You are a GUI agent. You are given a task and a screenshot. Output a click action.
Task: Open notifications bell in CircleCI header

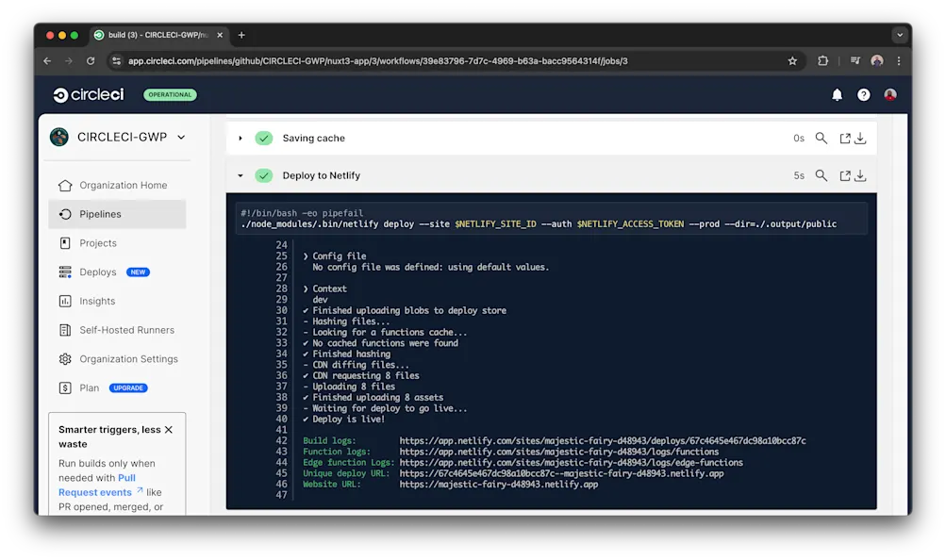click(x=837, y=94)
